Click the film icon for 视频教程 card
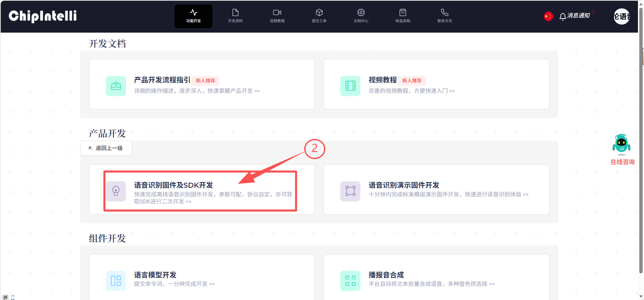Viewport: 644px width, 300px height. [x=350, y=86]
